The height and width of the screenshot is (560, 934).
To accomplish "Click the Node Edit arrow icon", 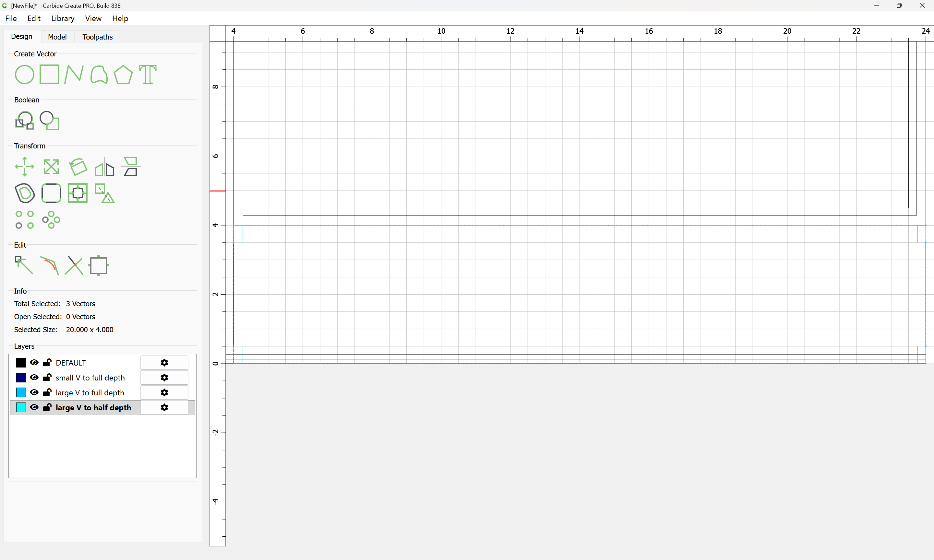I will pyautogui.click(x=24, y=265).
